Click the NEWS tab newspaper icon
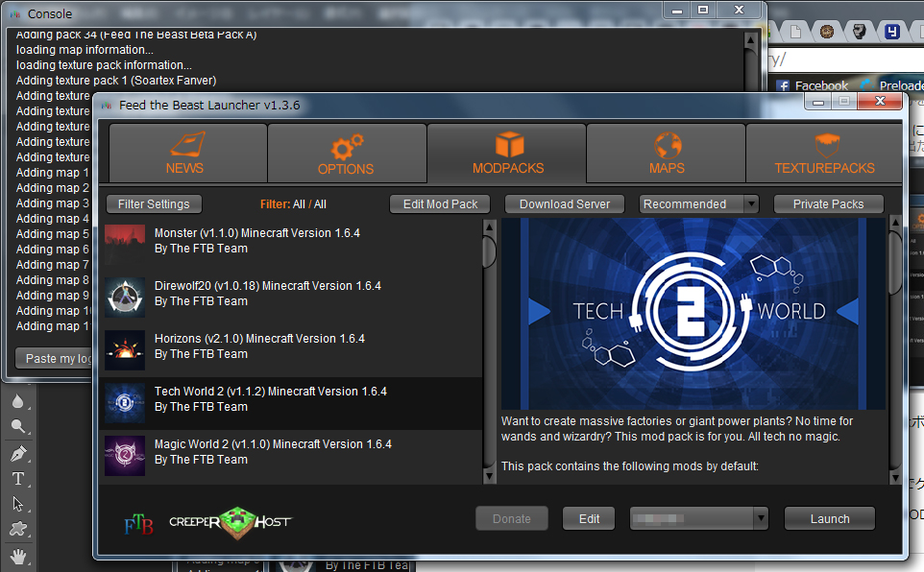Viewport: 924px width, 572px height. pyautogui.click(x=188, y=144)
